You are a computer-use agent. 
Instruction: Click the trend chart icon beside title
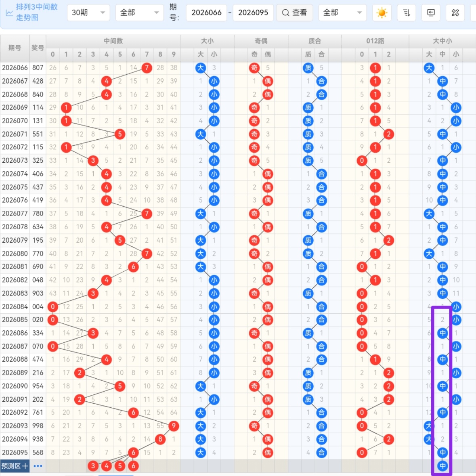9,13
